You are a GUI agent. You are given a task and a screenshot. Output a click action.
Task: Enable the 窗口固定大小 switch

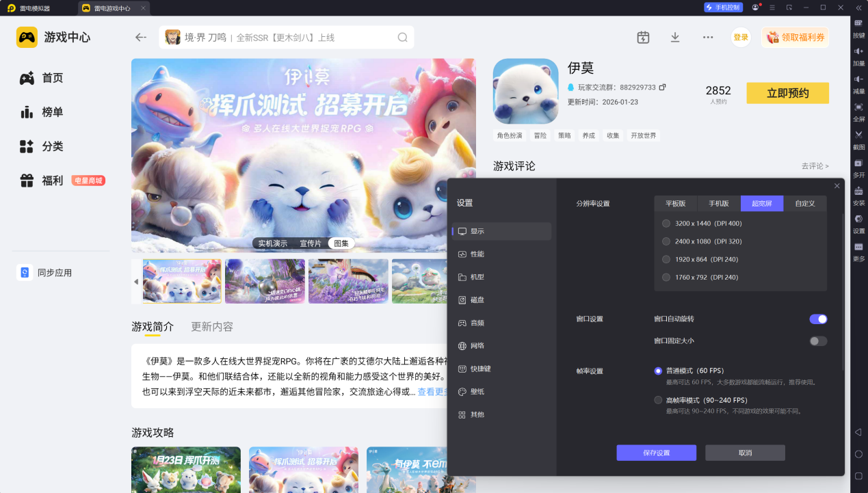tap(818, 341)
